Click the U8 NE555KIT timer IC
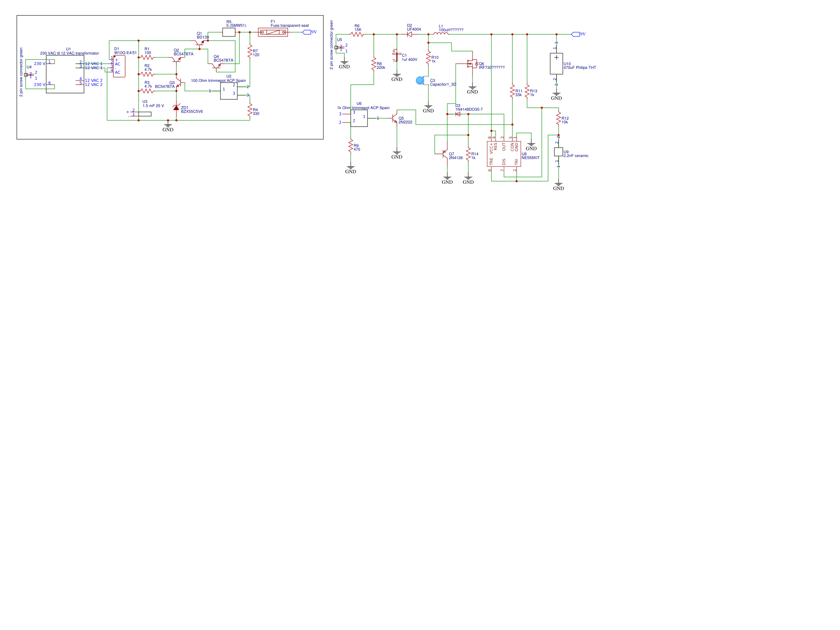 coord(504,154)
